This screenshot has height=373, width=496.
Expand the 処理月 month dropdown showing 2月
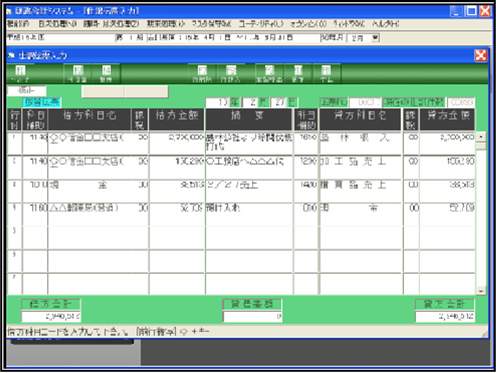coord(375,38)
